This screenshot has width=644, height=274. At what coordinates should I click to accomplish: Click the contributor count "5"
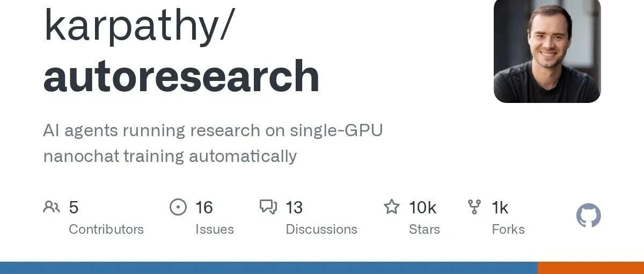coord(74,207)
